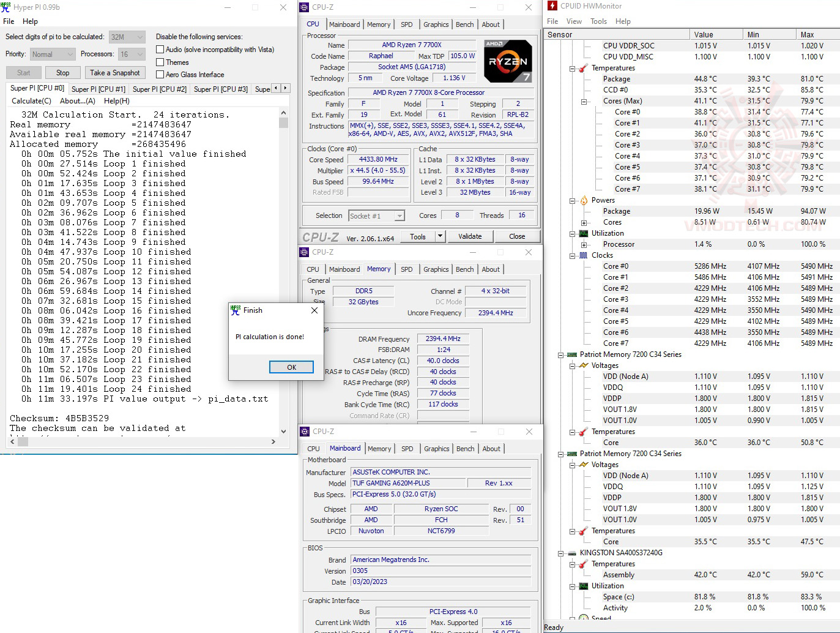
Task: Click CPU-Z icon in the Mainboard window title bar
Action: click(305, 432)
